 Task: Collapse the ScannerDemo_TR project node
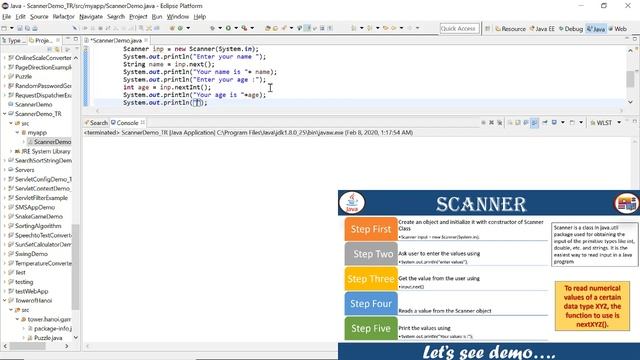click(x=4, y=114)
